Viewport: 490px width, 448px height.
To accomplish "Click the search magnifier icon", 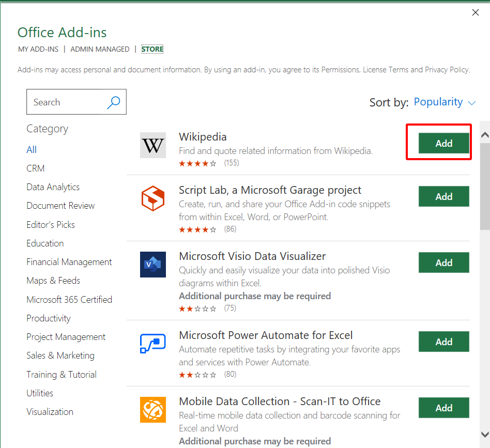I will pyautogui.click(x=113, y=102).
